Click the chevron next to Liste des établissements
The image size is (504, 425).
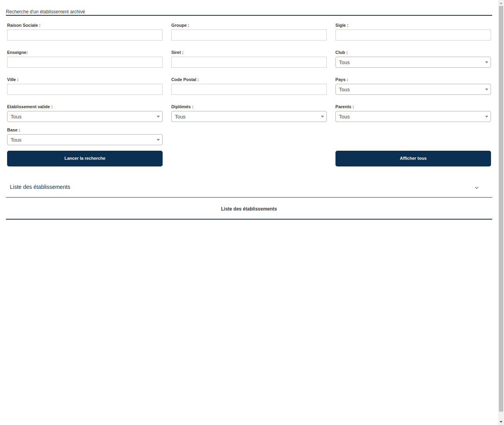[x=476, y=188]
